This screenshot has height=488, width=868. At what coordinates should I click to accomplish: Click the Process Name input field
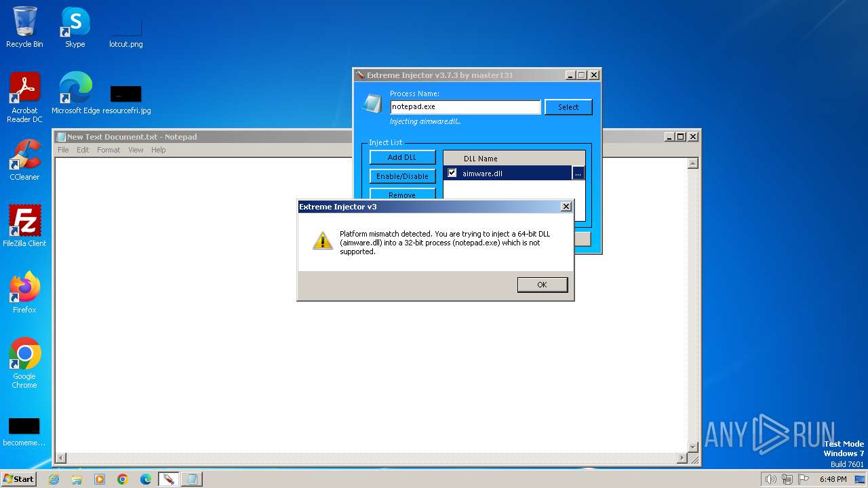click(465, 107)
